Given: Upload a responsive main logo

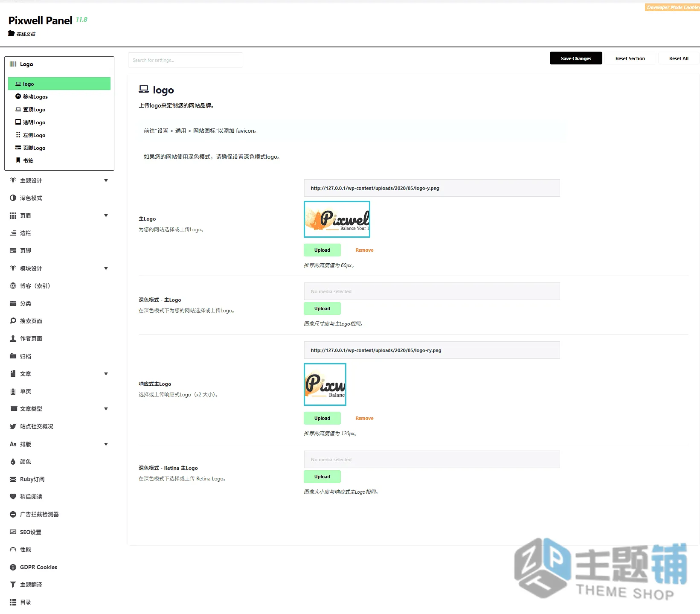Looking at the screenshot, I should coord(322,418).
